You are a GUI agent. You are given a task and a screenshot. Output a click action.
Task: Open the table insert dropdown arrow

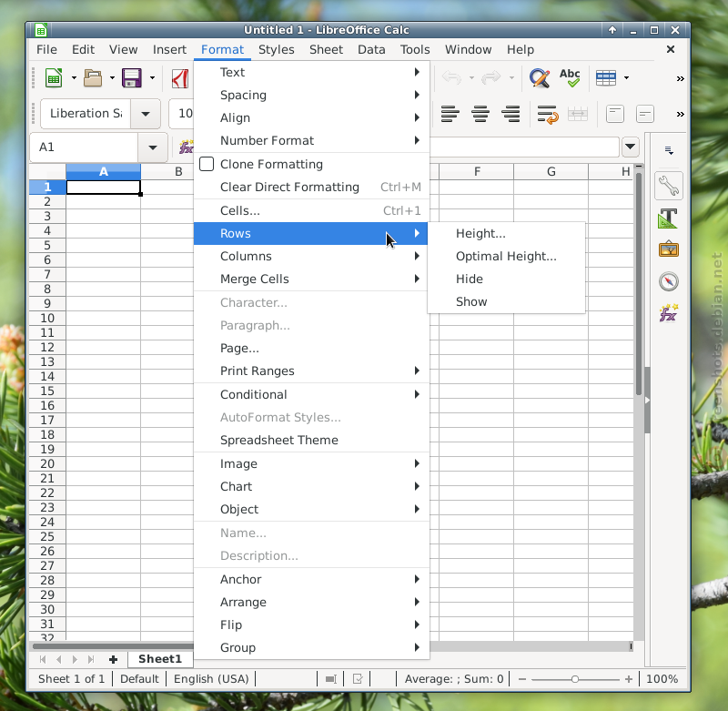click(626, 78)
